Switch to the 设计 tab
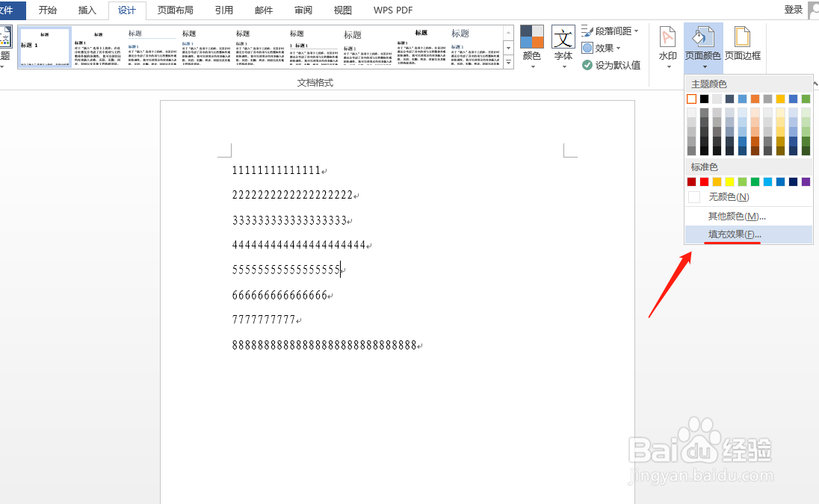This screenshot has height=504, width=819. point(127,10)
